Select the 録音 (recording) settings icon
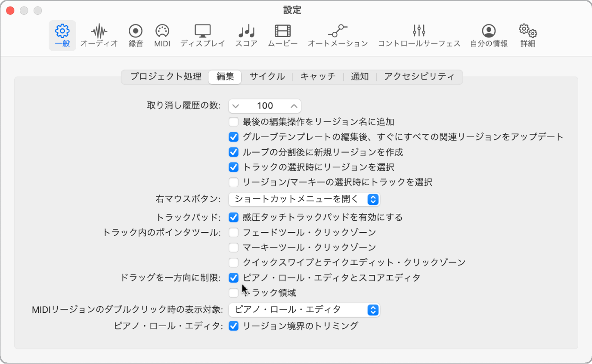 point(135,34)
